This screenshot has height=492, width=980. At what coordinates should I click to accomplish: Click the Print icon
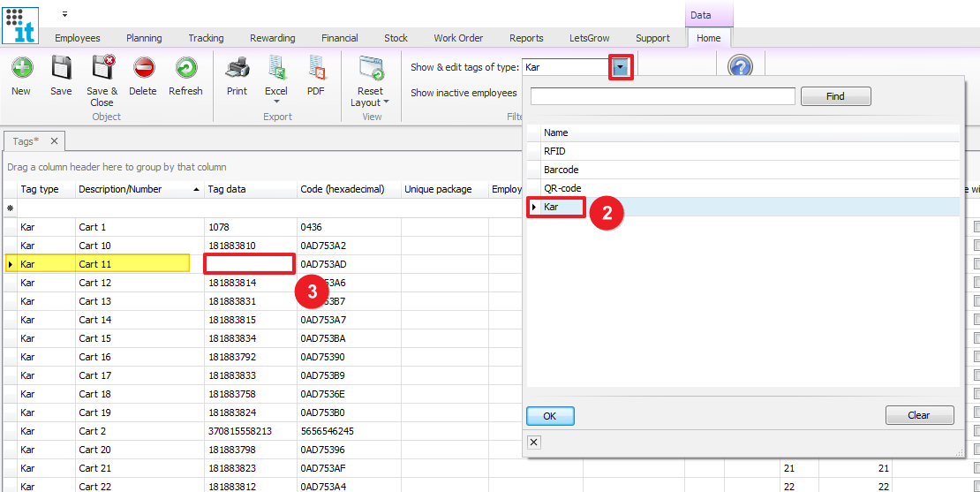(x=237, y=67)
